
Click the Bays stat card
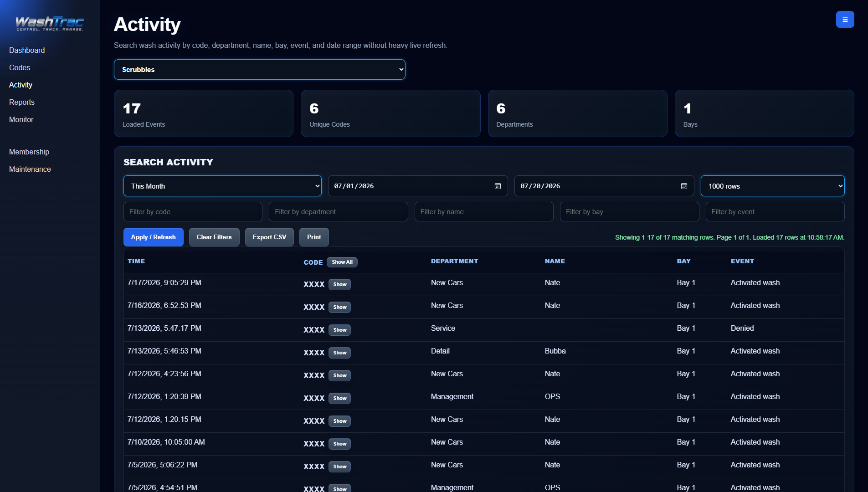point(765,113)
